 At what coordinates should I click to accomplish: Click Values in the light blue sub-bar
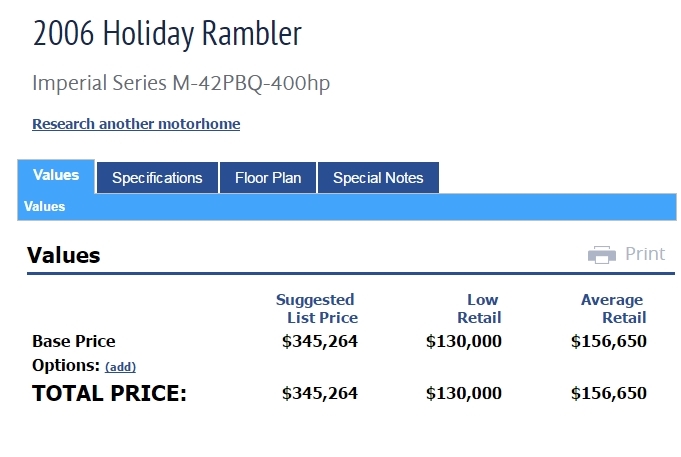coord(45,207)
